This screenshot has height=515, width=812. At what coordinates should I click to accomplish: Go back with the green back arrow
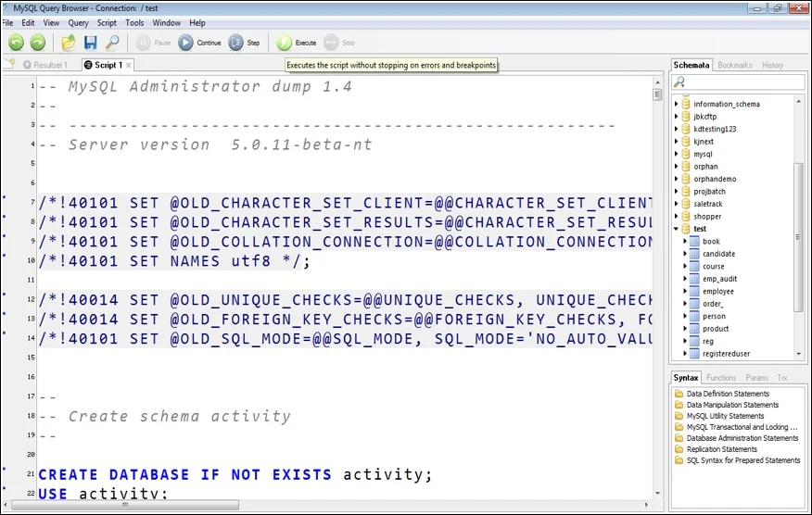tap(16, 43)
